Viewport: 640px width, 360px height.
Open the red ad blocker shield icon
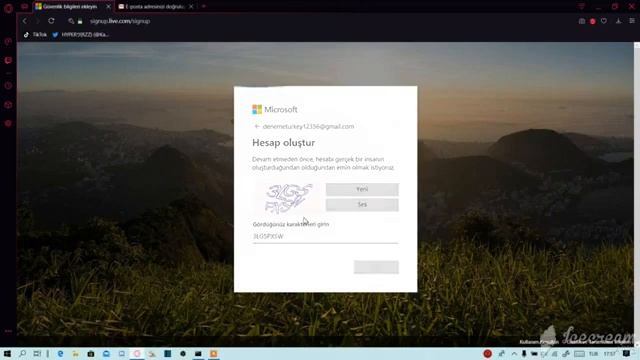593,21
